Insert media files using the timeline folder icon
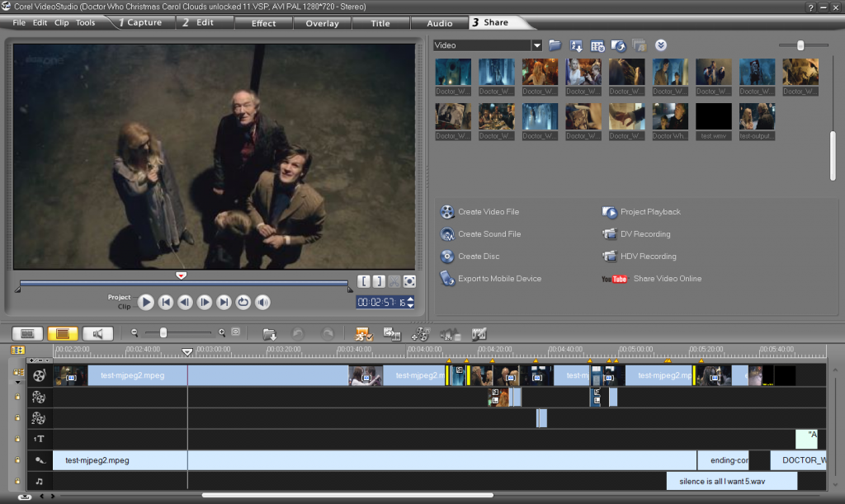Viewport: 845px width, 504px height. tap(269, 334)
